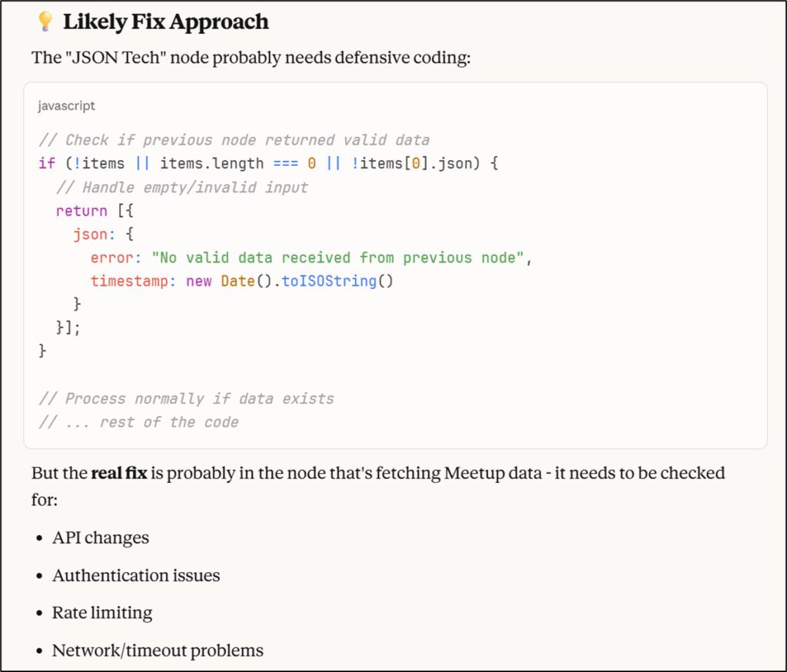The height and width of the screenshot is (672, 787).
Task: Click "items.length" in the condition
Action: [212, 164]
